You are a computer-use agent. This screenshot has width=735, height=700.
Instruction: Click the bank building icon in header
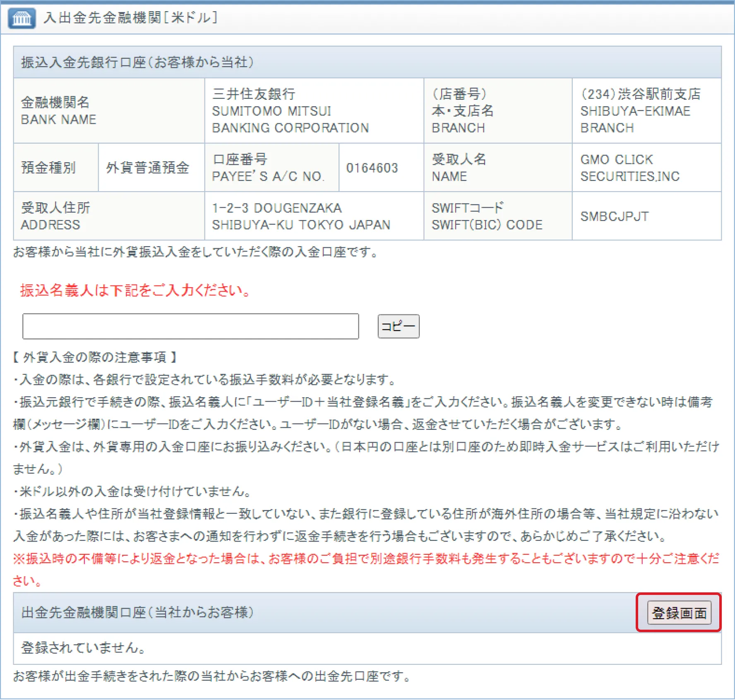[22, 18]
